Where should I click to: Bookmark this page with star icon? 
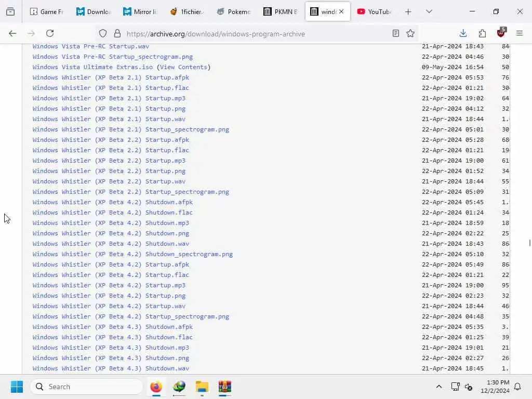pos(410,33)
